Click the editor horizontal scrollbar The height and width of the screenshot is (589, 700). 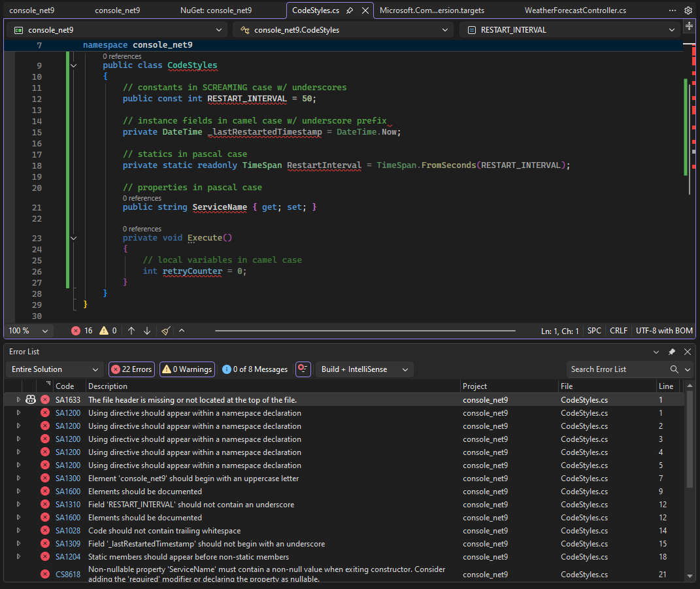365,331
